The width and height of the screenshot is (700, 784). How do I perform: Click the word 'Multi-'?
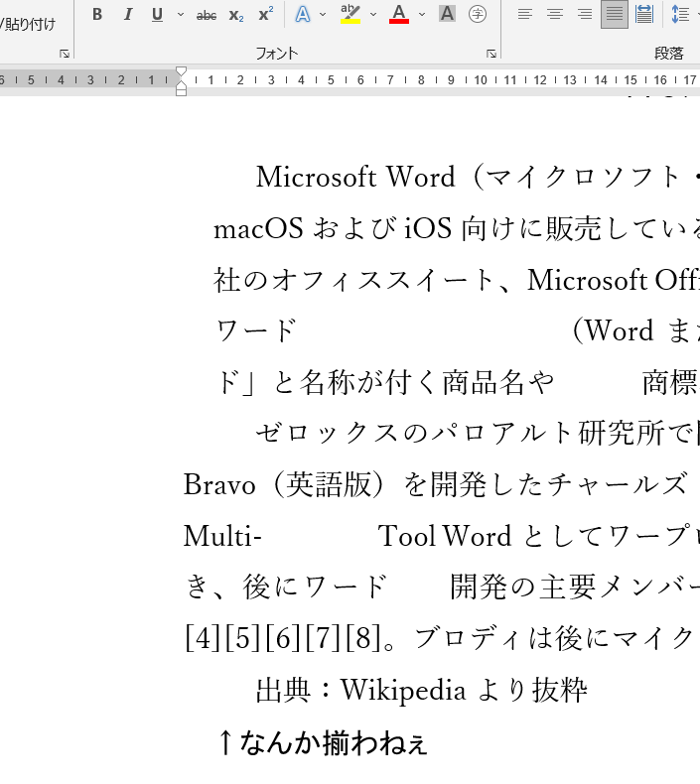(x=222, y=536)
